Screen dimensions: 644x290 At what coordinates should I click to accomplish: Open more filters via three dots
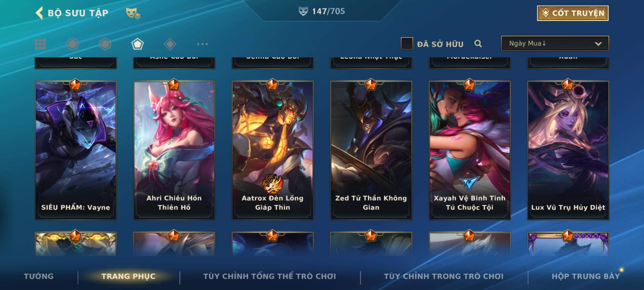point(202,44)
